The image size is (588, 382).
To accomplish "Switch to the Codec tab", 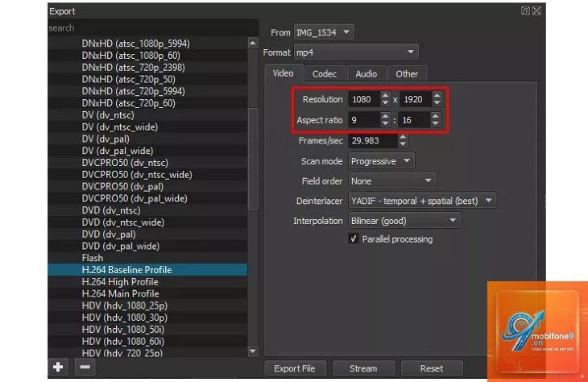I will [x=325, y=74].
